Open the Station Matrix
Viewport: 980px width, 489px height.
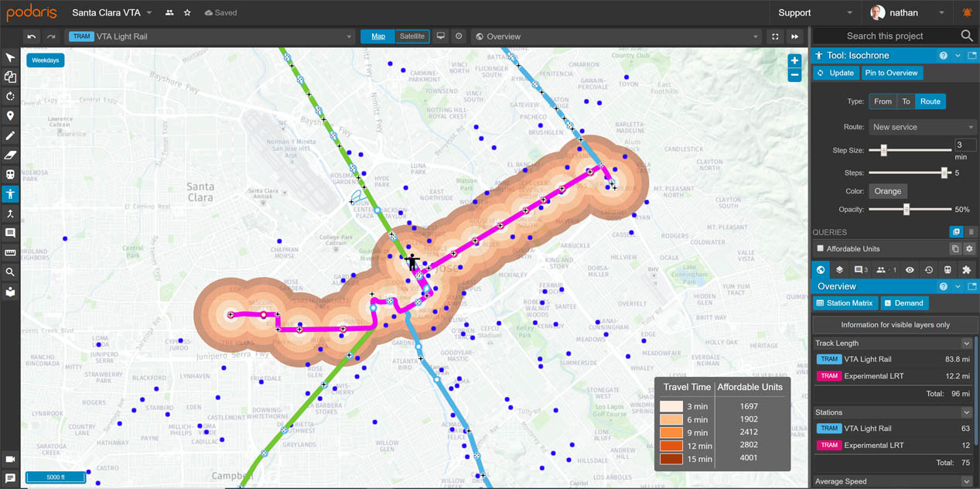coord(845,303)
